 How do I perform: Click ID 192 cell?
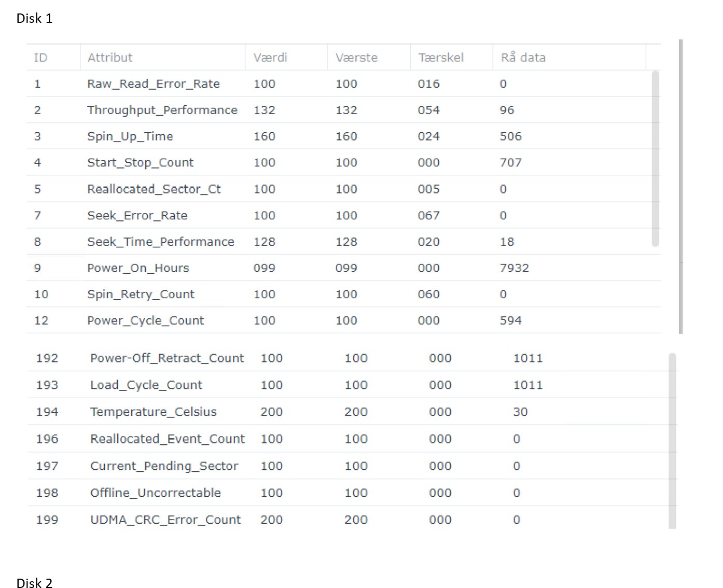click(x=47, y=358)
